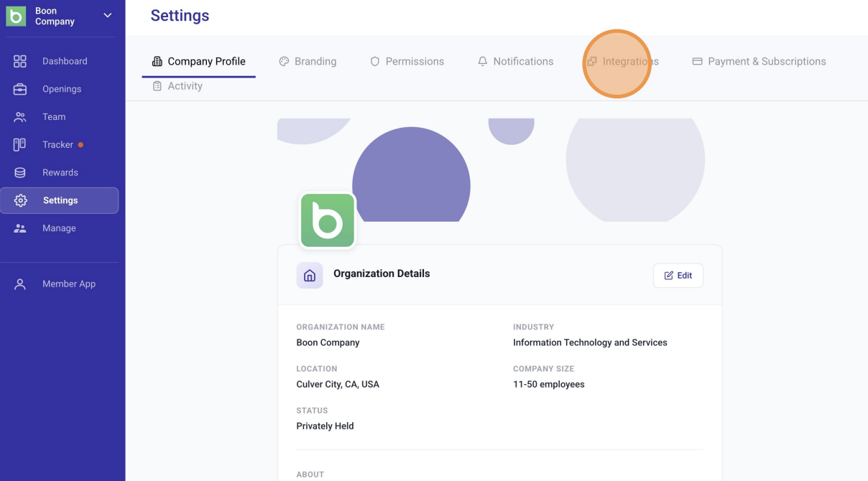Screen dimensions: 868x481
Task: Open the Activity tab
Action: click(x=177, y=86)
